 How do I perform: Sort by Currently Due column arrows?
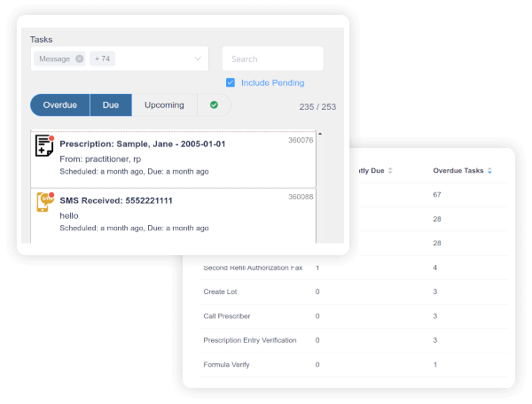[x=390, y=170]
